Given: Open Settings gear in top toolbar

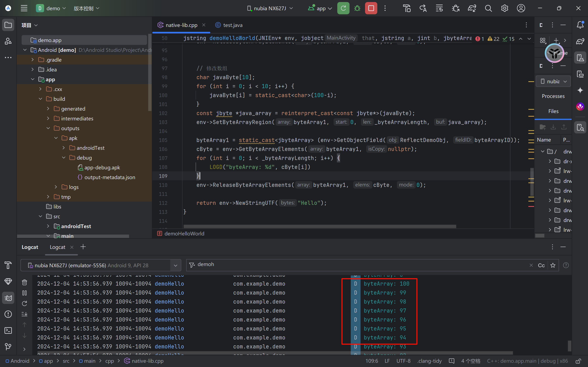Looking at the screenshot, I should pyautogui.click(x=504, y=8).
